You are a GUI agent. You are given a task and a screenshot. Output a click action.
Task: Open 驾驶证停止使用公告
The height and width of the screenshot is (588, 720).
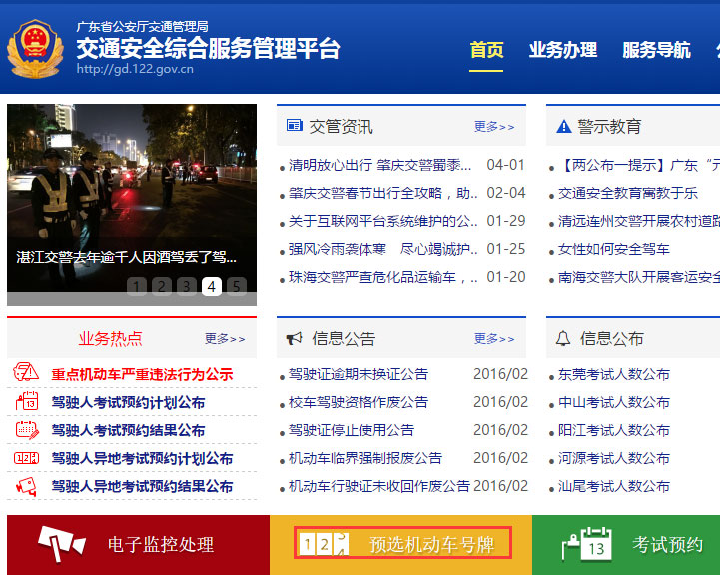point(352,430)
